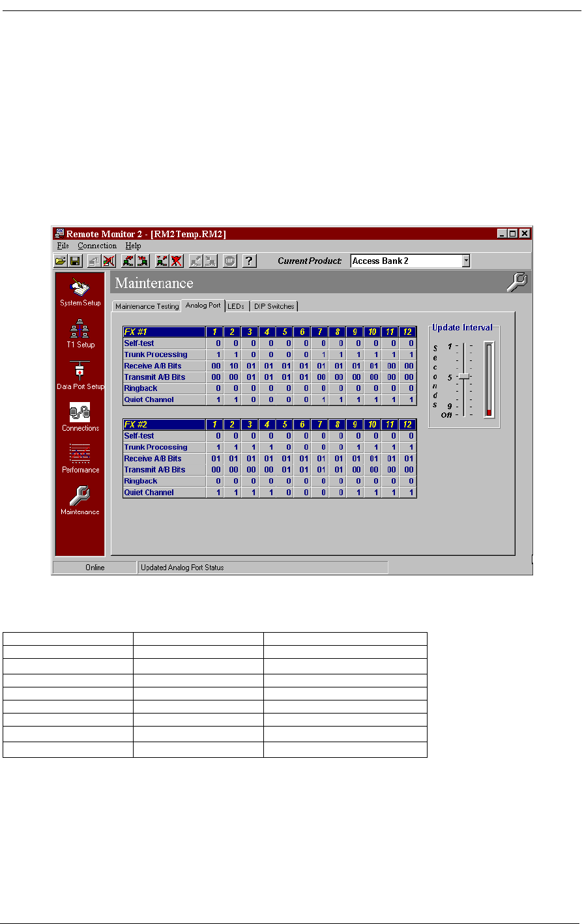Click the Remote Monitor title bar app icon

(x=59, y=233)
